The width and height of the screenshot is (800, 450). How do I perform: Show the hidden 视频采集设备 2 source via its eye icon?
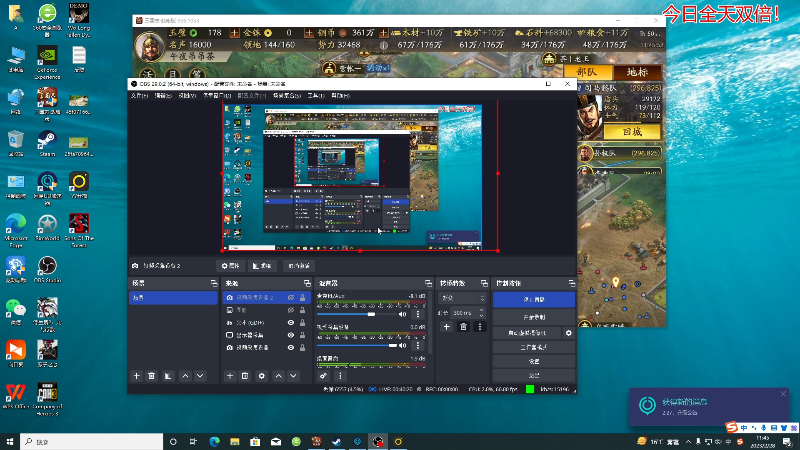[291, 297]
